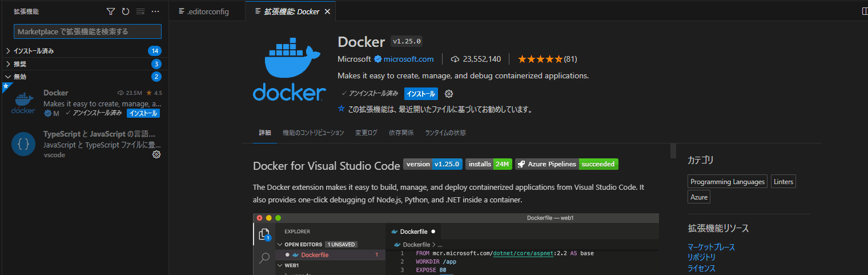This screenshot has height=275, width=868.
Task: Open the マーケットプレース link
Action: tap(711, 247)
